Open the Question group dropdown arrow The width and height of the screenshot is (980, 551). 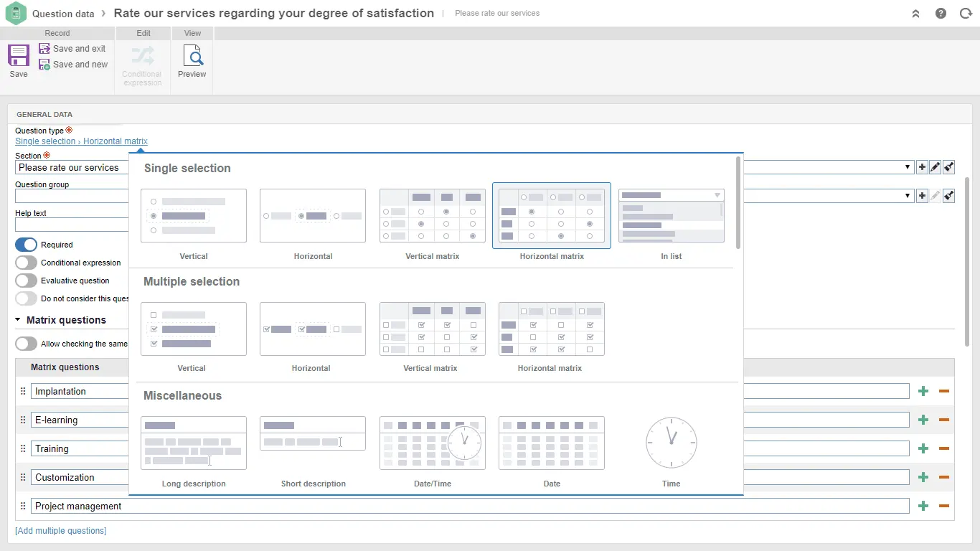click(x=908, y=196)
